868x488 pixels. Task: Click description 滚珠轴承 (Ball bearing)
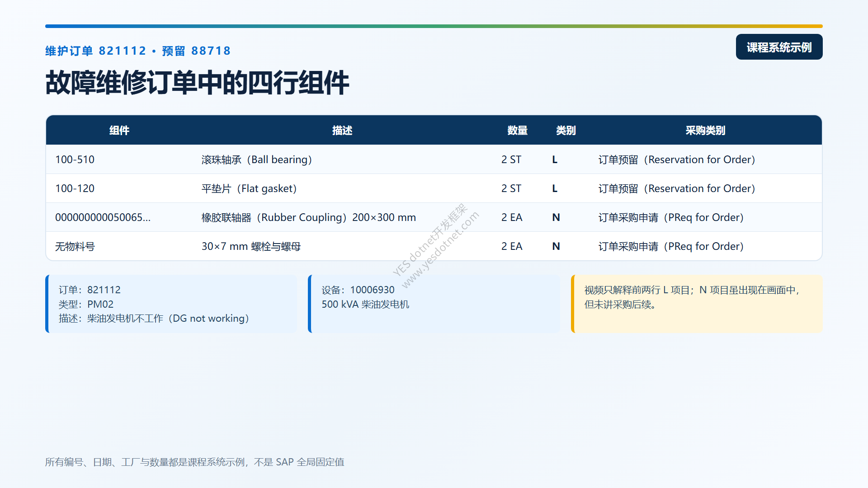[257, 160]
